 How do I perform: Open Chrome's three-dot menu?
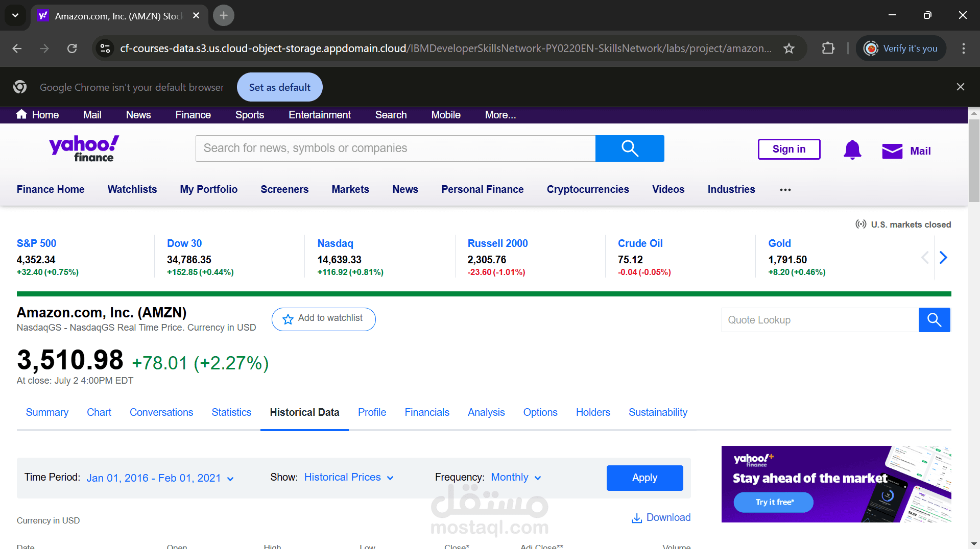pos(964,48)
